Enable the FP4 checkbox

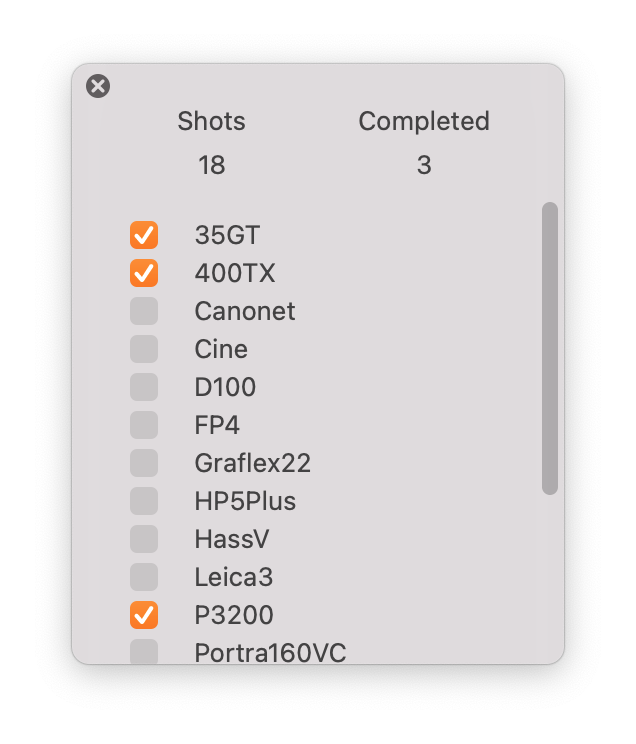click(x=144, y=425)
